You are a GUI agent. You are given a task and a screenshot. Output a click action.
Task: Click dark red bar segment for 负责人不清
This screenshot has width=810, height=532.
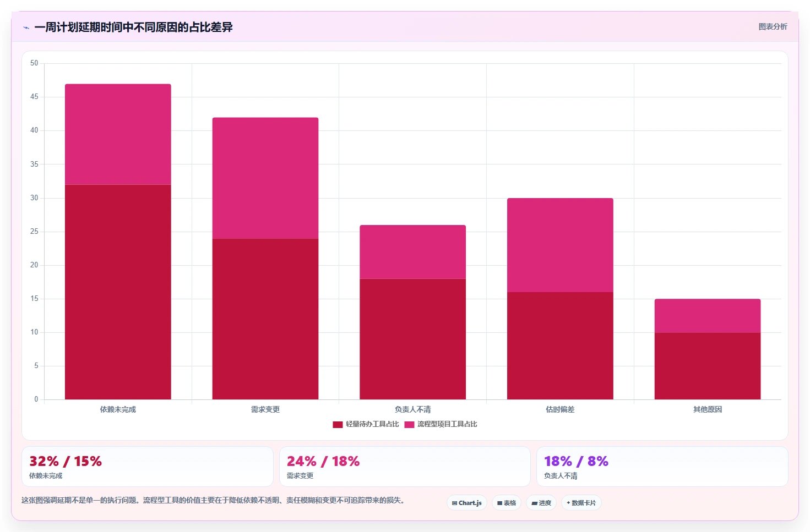point(413,339)
